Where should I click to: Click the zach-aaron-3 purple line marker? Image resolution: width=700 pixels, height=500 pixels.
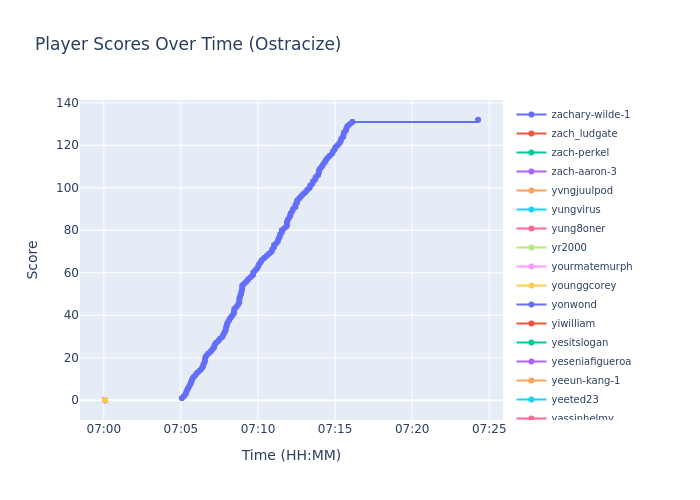pyautogui.click(x=531, y=172)
